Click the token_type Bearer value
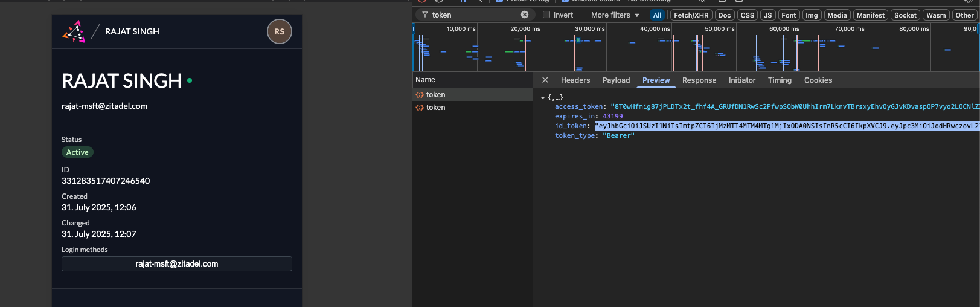The width and height of the screenshot is (980, 307). tap(619, 135)
